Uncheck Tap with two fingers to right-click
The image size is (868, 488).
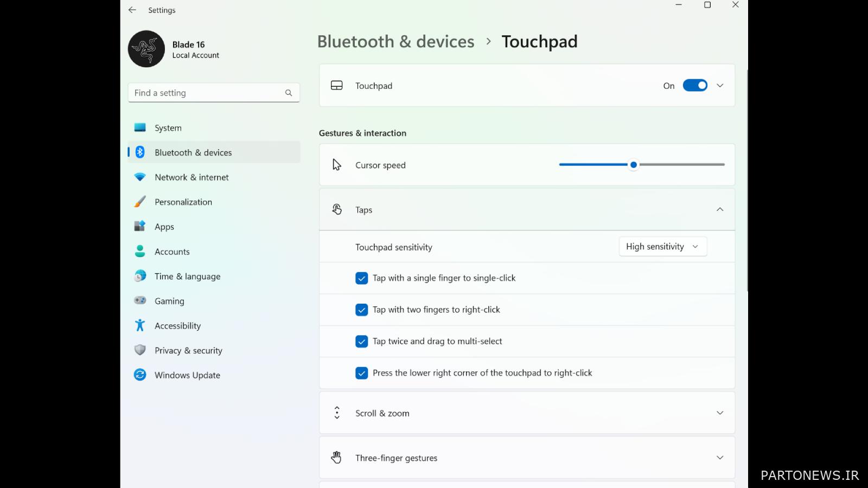click(x=362, y=310)
